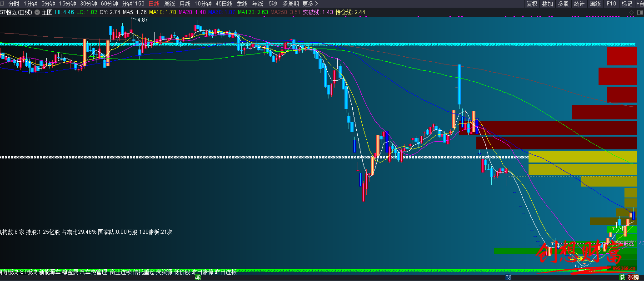Click the MA250: 3.51 indicator value
Viewport: 644px width, 281px height.
coord(285,12)
